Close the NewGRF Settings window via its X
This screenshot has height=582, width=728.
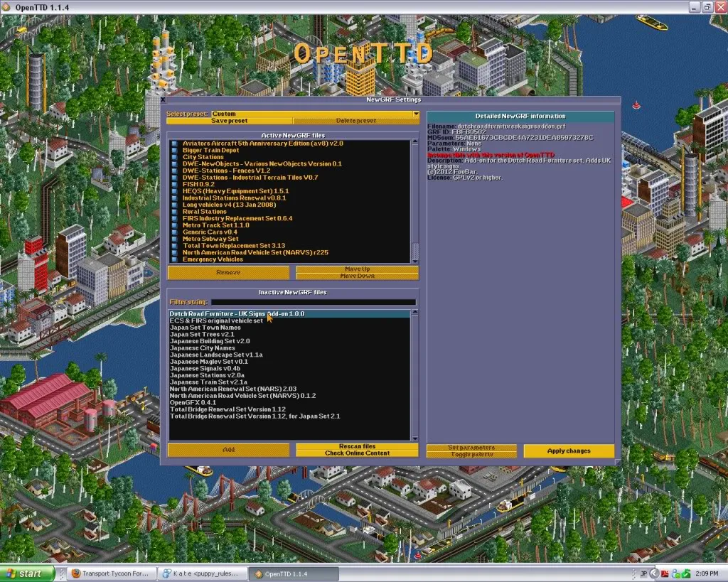[163, 99]
